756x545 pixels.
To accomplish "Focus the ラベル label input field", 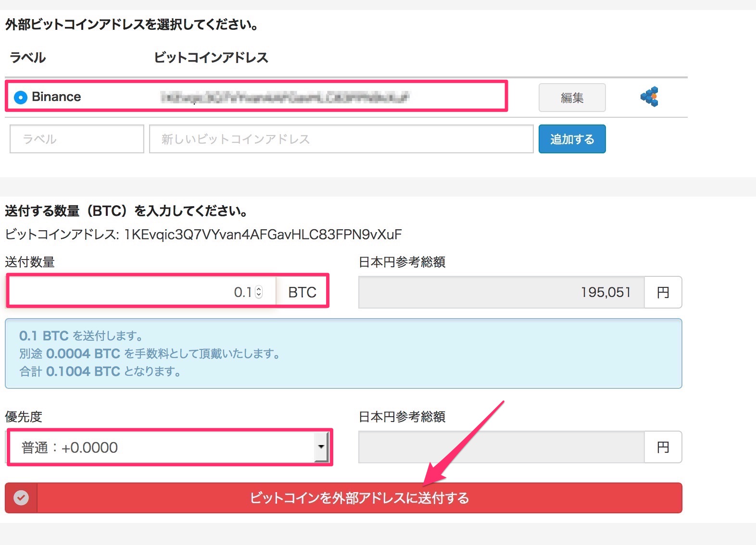I will point(77,139).
